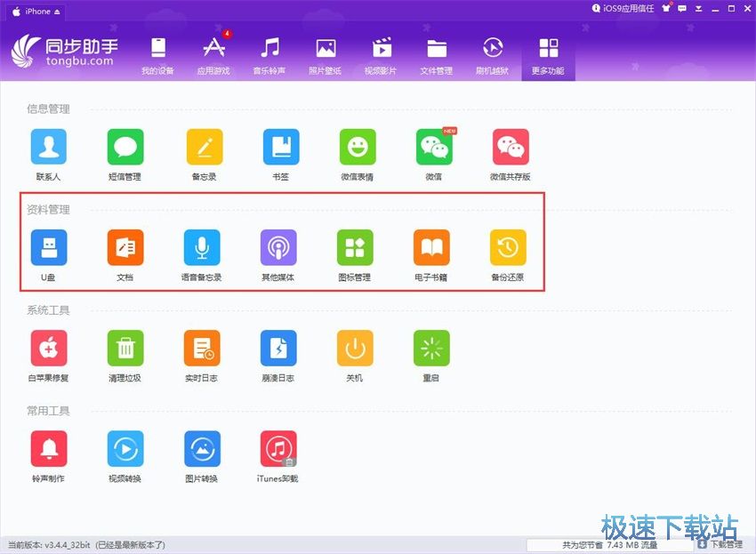
Task: Open 下载管理 download manager
Action: (x=720, y=545)
